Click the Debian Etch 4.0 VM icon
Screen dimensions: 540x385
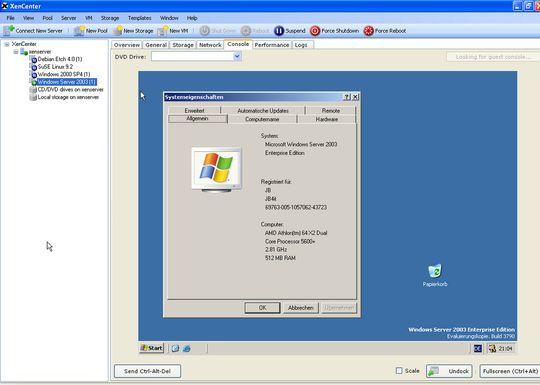[33, 59]
